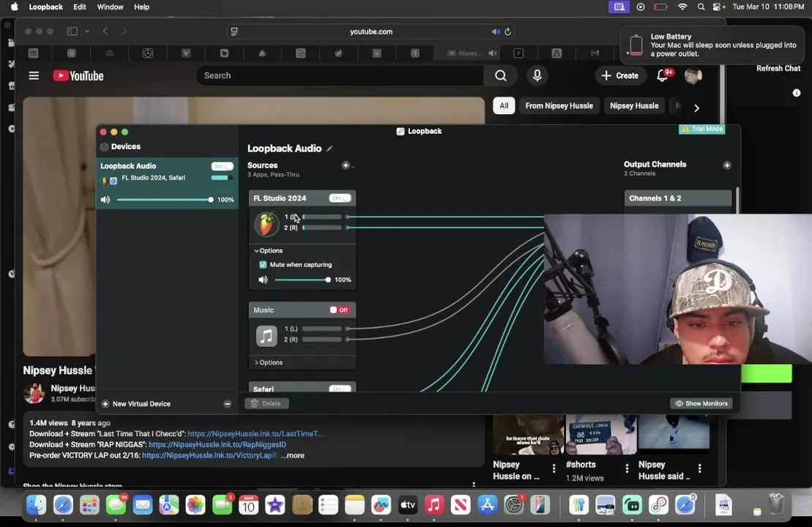This screenshot has width=812, height=527.
Task: Open Photos from the dock
Action: [195, 504]
